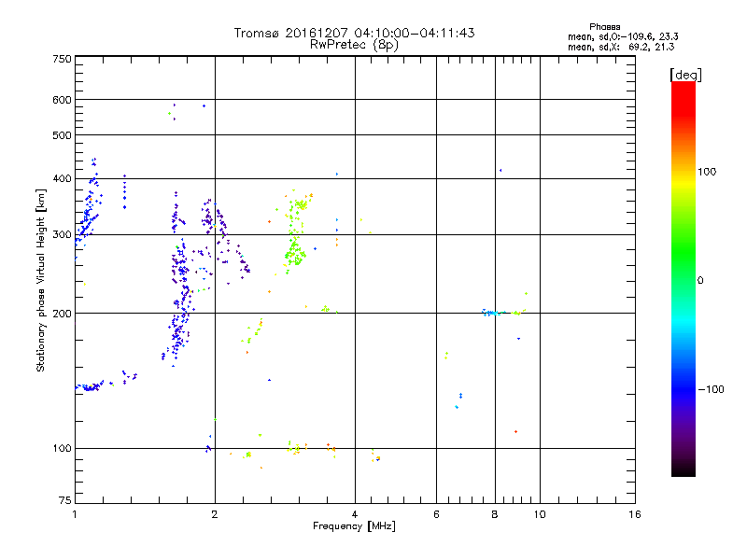747x560 pixels.
Task: Click the y-axis tick label '300'
Action: pyautogui.click(x=62, y=234)
